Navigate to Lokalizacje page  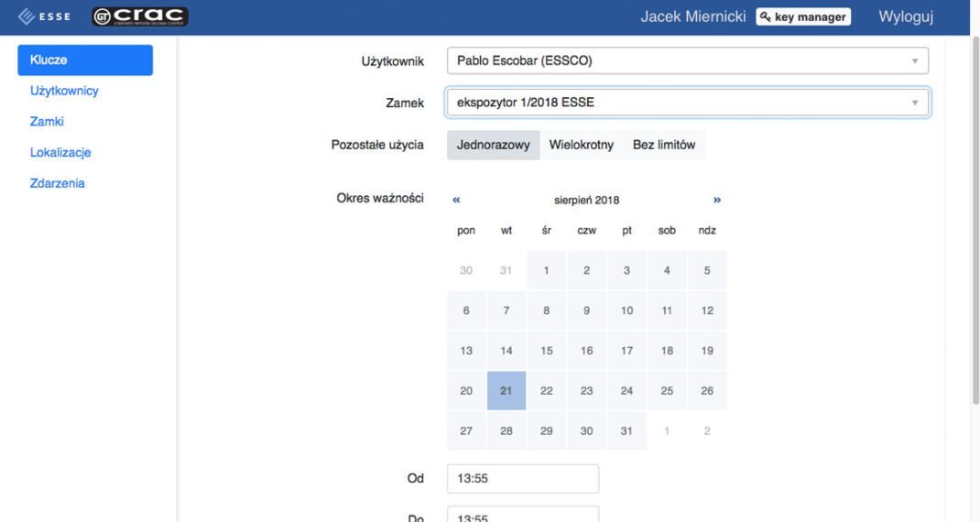(60, 153)
